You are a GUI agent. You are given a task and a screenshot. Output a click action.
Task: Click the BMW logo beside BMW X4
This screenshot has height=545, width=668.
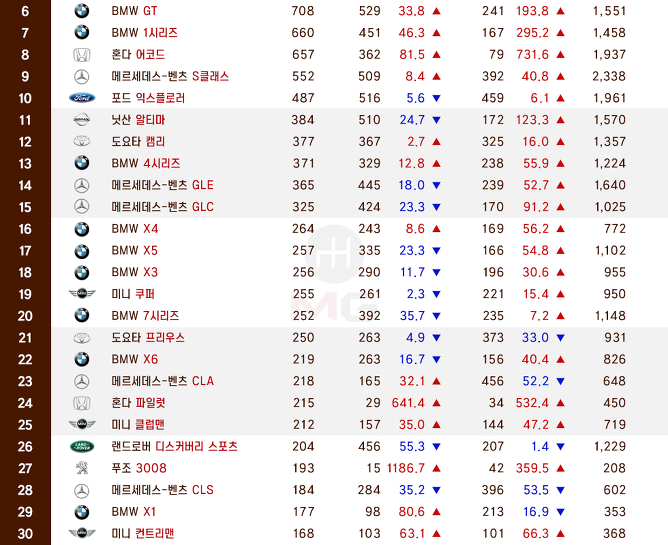82,229
